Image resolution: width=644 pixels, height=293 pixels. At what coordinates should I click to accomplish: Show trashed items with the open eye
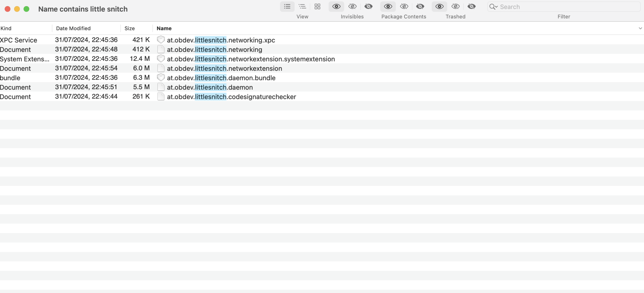tap(440, 6)
